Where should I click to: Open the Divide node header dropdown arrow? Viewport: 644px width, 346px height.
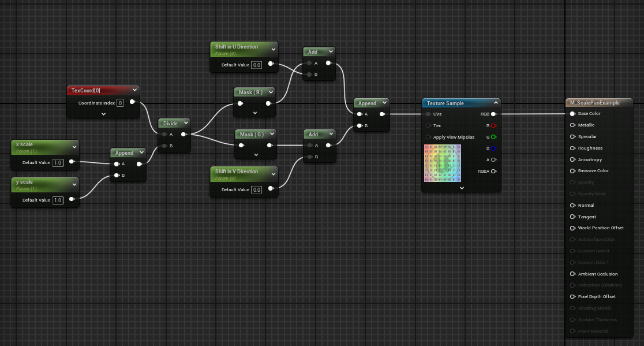pyautogui.click(x=186, y=123)
